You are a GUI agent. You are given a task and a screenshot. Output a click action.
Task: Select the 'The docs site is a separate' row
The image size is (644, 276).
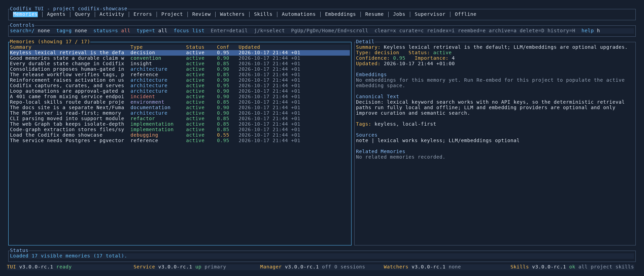(x=180, y=108)
